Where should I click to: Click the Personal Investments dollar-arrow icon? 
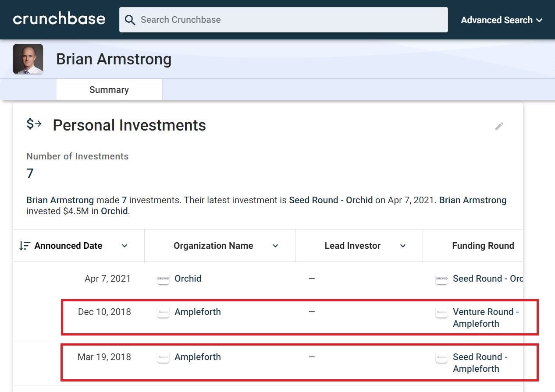(x=34, y=124)
